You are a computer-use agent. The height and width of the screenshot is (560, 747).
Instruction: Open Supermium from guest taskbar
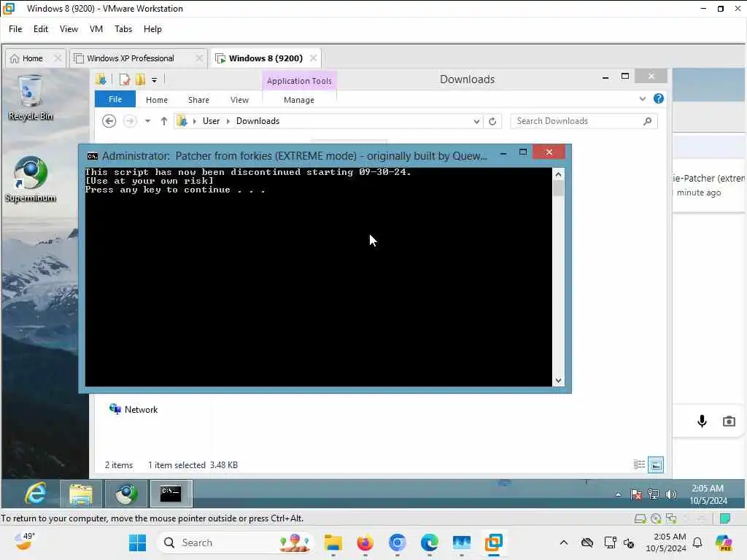[125, 494]
